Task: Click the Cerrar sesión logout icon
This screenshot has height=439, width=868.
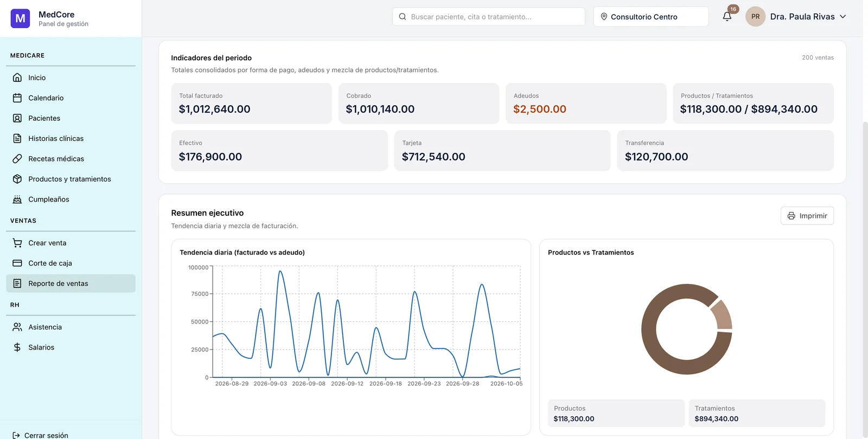Action: coord(16,435)
